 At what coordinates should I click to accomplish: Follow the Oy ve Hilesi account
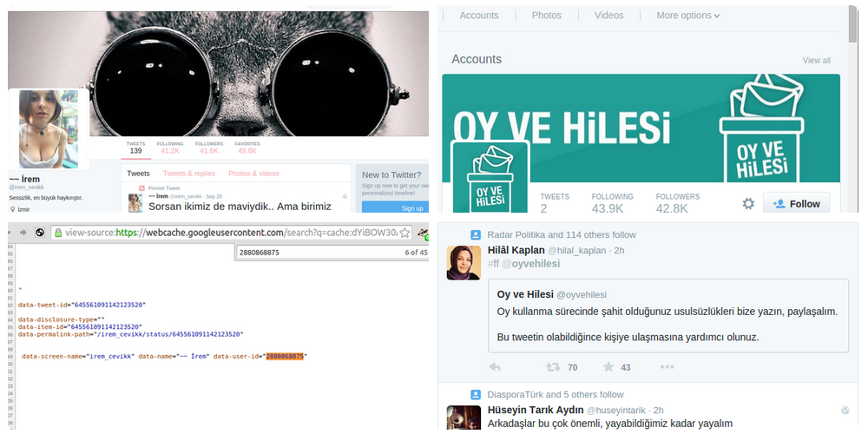796,203
